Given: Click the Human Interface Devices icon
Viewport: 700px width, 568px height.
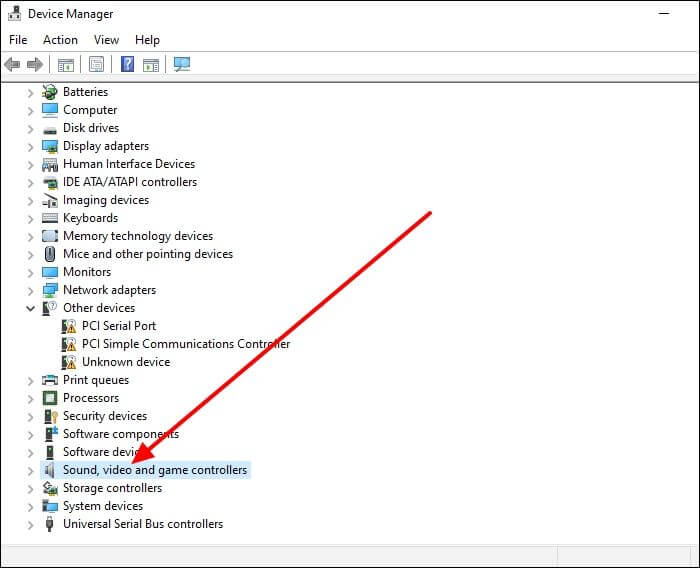Looking at the screenshot, I should [x=50, y=164].
